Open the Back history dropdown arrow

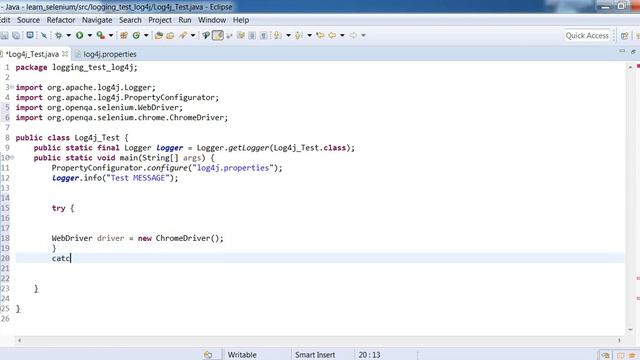[342, 36]
